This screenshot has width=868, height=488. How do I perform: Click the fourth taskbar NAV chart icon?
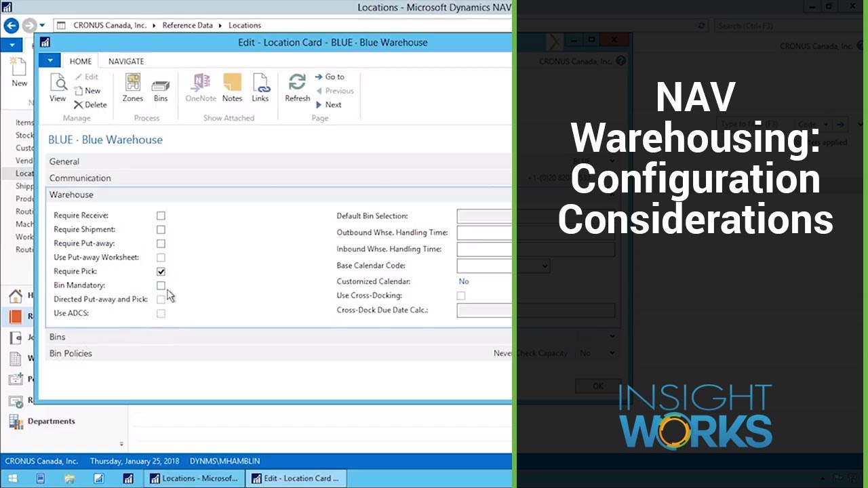pyautogui.click(x=99, y=479)
